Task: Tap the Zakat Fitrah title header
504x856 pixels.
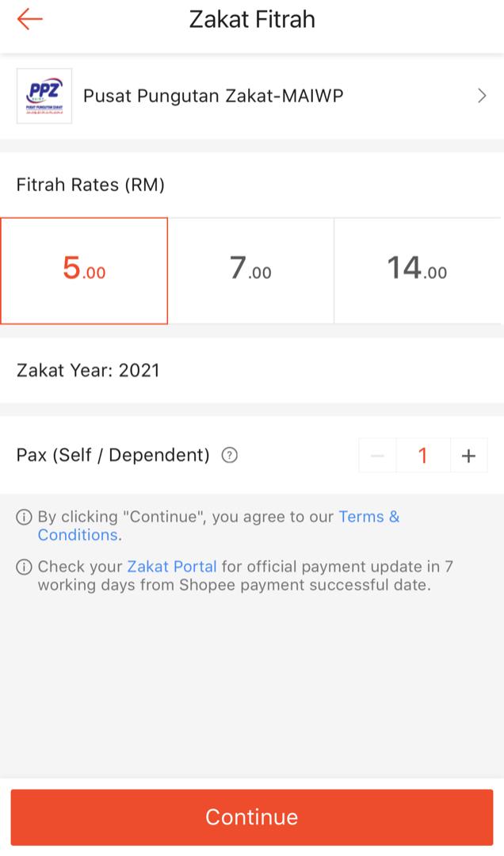Action: pos(252,19)
